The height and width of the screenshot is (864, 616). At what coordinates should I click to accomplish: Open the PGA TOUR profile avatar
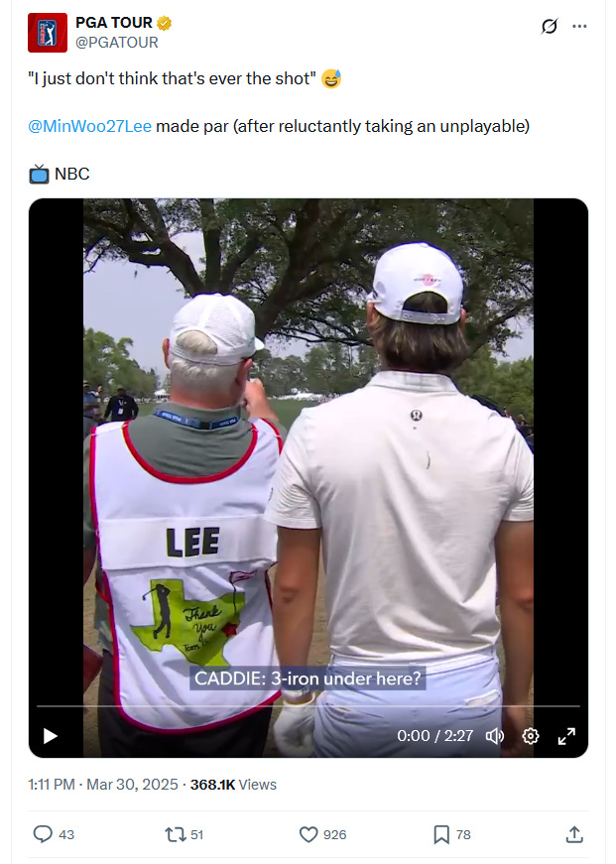[x=48, y=33]
